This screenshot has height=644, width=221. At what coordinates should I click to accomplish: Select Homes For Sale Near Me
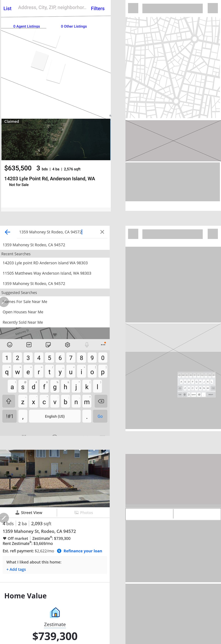point(25,301)
